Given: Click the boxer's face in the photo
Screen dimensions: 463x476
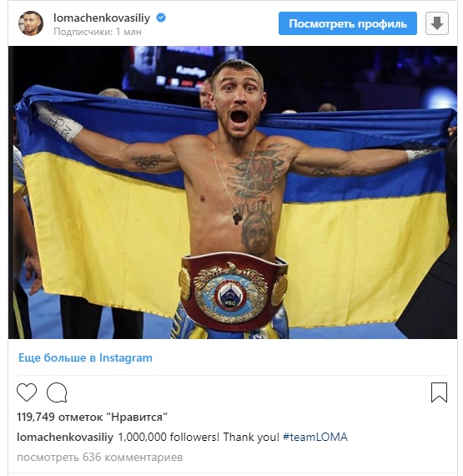Looking at the screenshot, I should tap(238, 100).
